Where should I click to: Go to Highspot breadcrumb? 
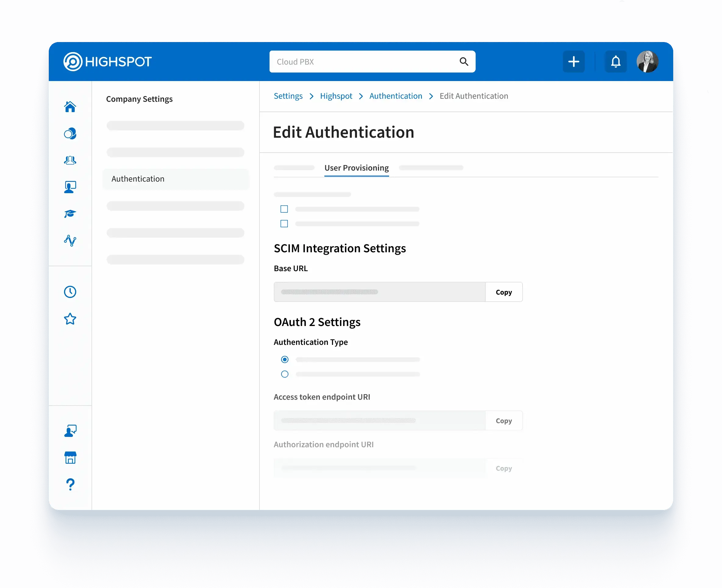click(x=336, y=96)
